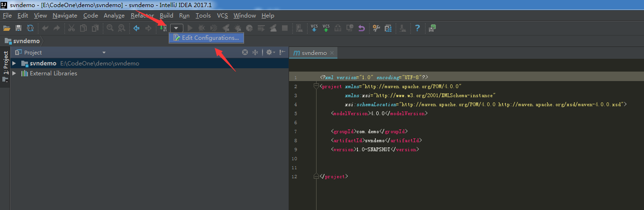
Task: Expand the External Libraries node
Action: (x=14, y=73)
